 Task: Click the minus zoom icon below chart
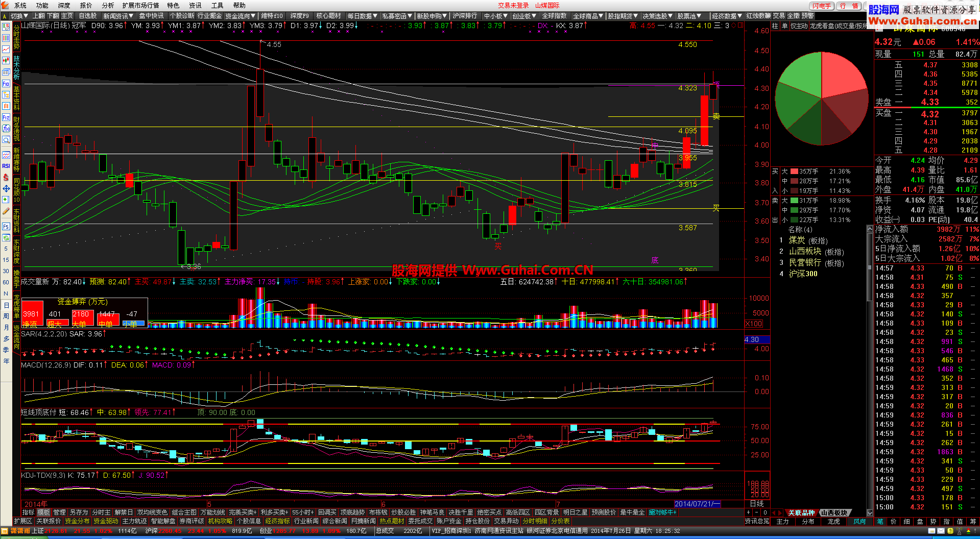coord(757,512)
